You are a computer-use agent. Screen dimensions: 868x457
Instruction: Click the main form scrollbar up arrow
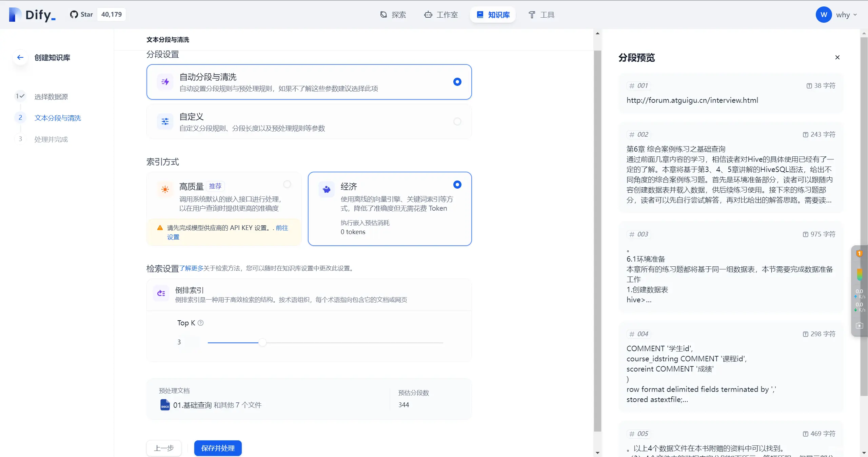click(x=597, y=33)
